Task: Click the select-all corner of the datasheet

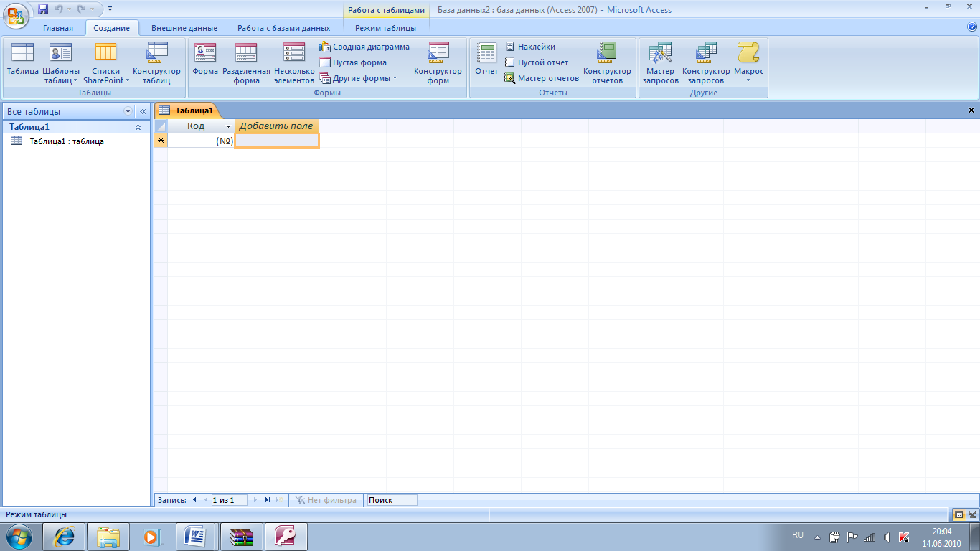Action: (161, 126)
